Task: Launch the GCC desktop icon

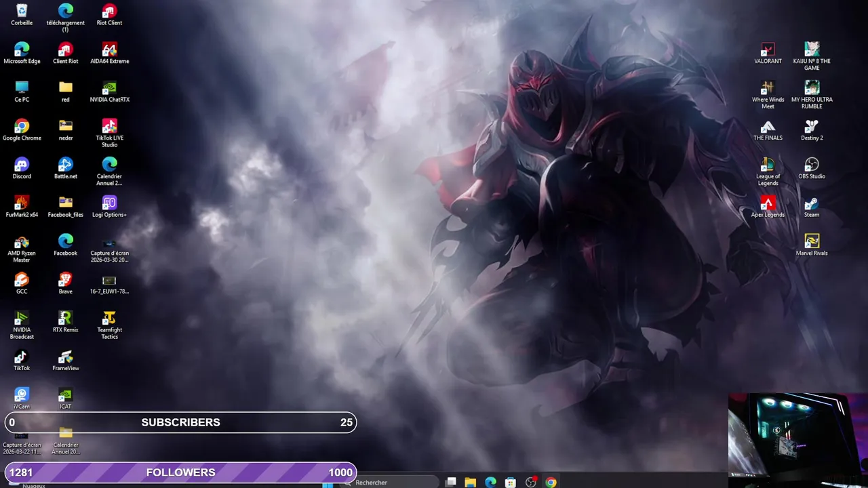Action: click(x=22, y=279)
